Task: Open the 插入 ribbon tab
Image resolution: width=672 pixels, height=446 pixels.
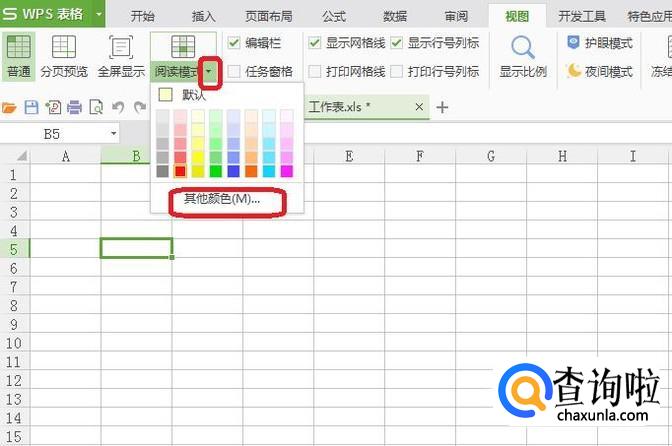Action: click(x=203, y=16)
